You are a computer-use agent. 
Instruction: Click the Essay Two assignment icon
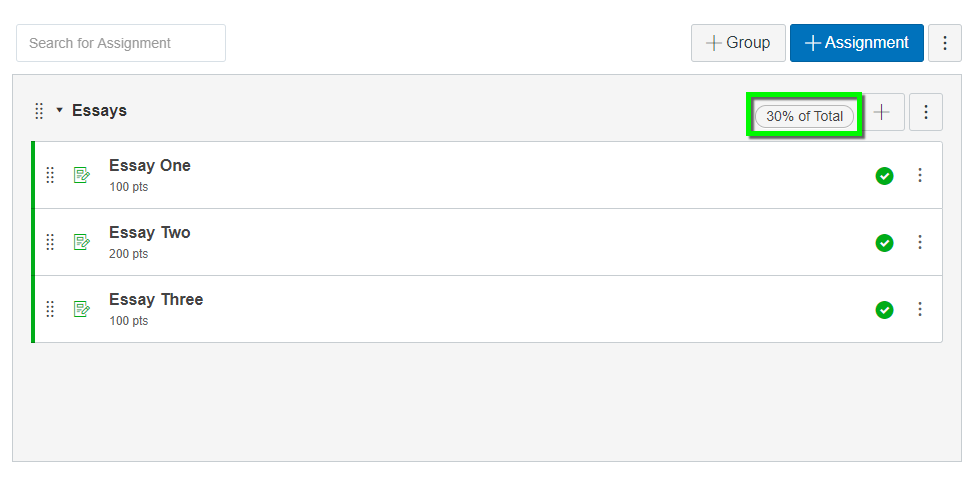coord(82,242)
